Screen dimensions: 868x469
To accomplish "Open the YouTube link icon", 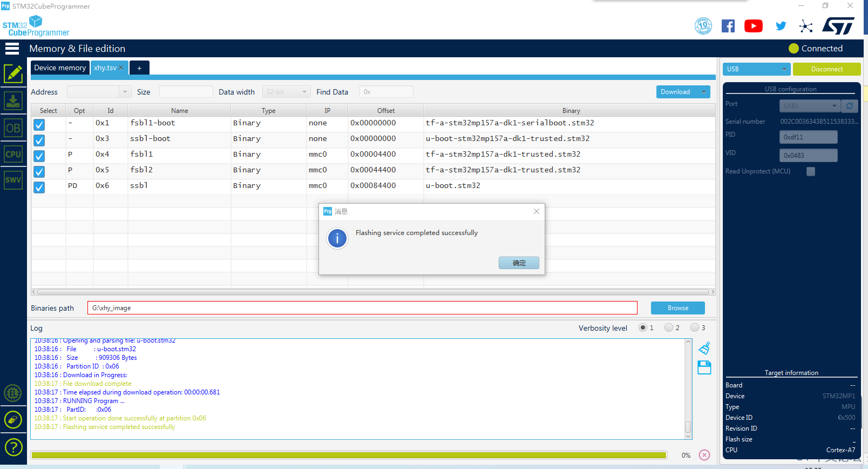I will coord(754,26).
